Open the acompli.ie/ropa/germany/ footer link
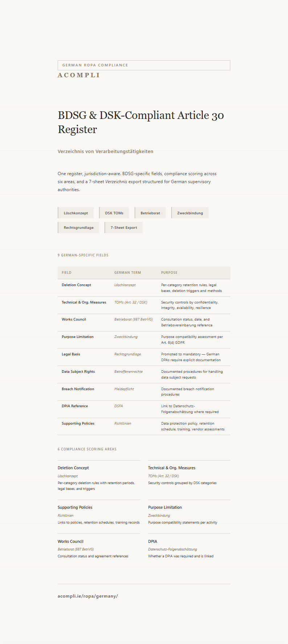The image size is (288, 644). point(88,596)
